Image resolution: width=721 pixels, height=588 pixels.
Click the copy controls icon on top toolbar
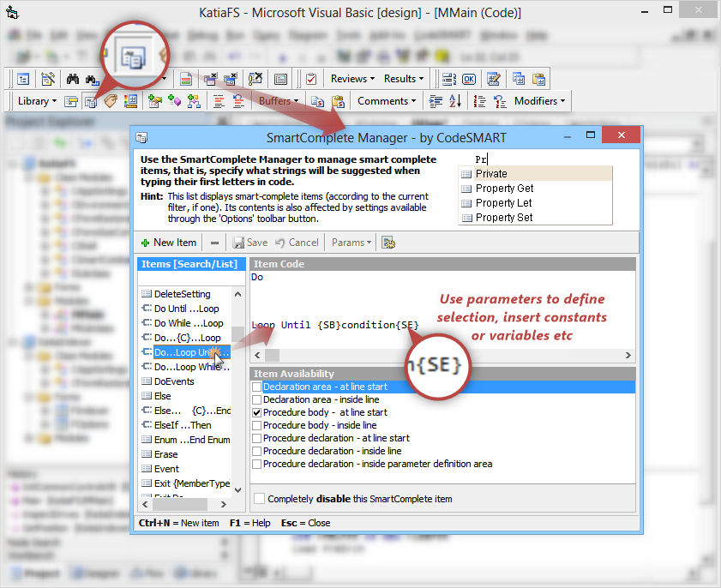pos(519,79)
